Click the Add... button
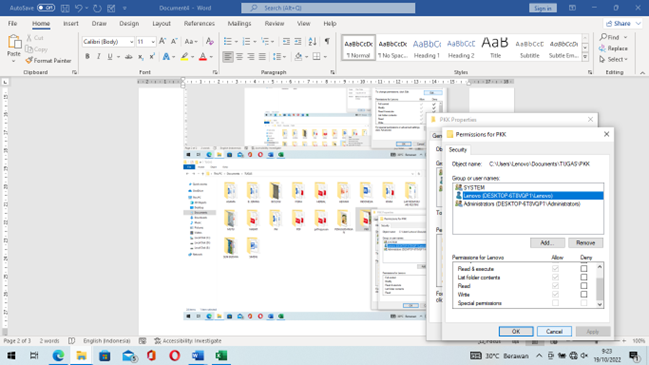Image resolution: width=649 pixels, height=365 pixels. tap(547, 243)
